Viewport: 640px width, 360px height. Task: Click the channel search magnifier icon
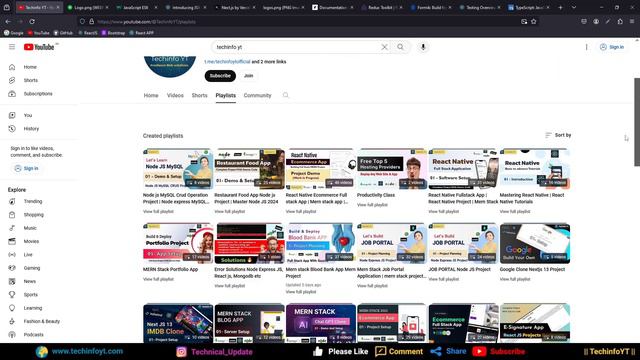click(x=286, y=95)
